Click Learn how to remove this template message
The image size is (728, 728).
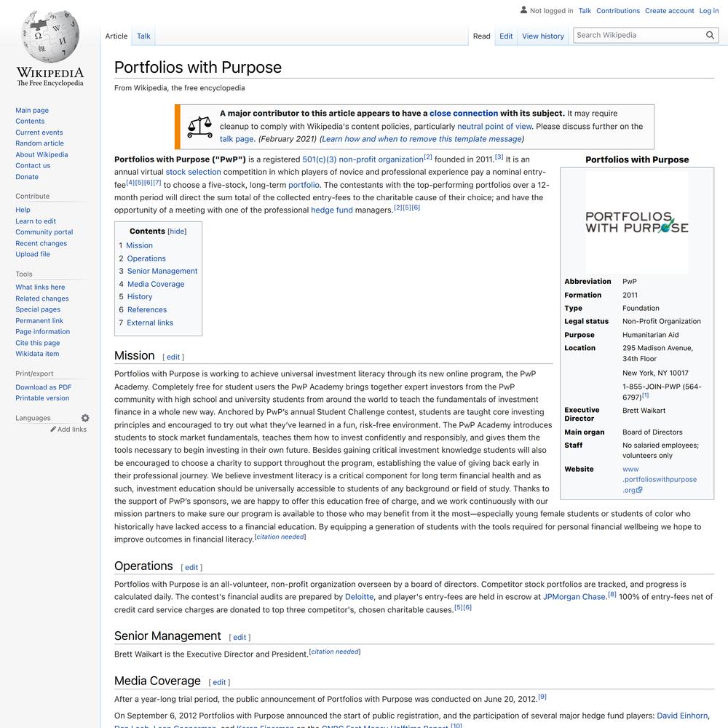coord(422,139)
